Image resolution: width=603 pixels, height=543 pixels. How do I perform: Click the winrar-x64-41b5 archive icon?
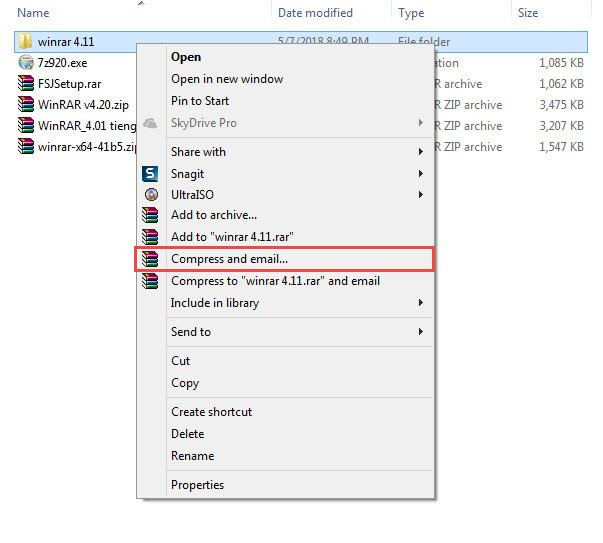(26, 147)
